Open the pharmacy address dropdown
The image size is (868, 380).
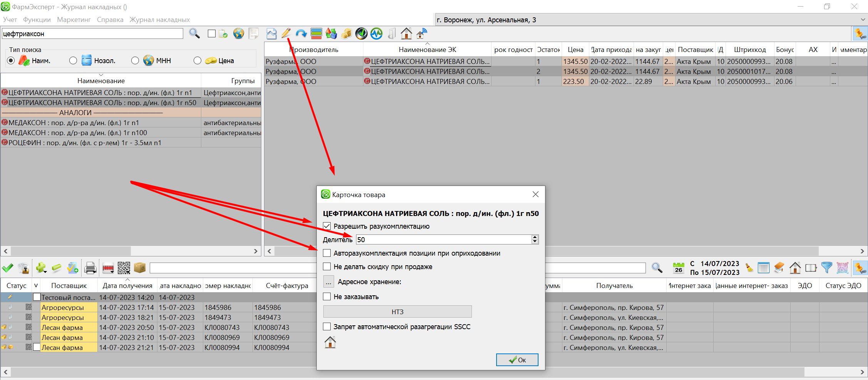[x=862, y=20]
